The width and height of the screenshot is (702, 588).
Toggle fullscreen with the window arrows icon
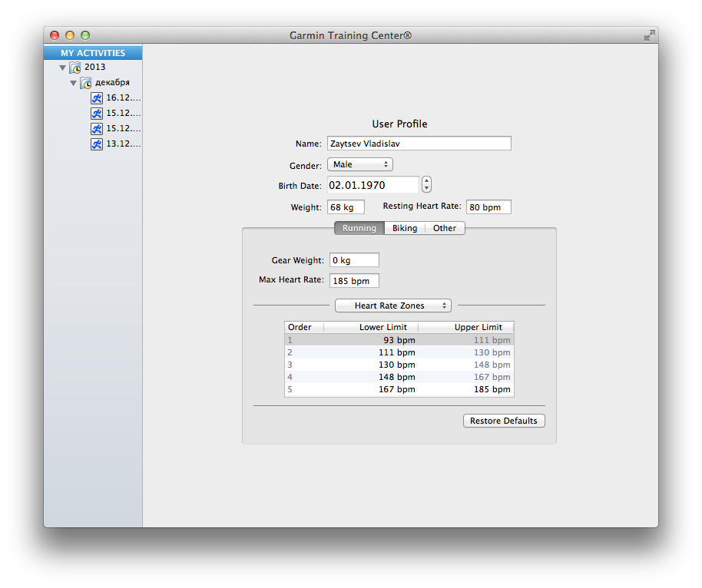(x=649, y=35)
